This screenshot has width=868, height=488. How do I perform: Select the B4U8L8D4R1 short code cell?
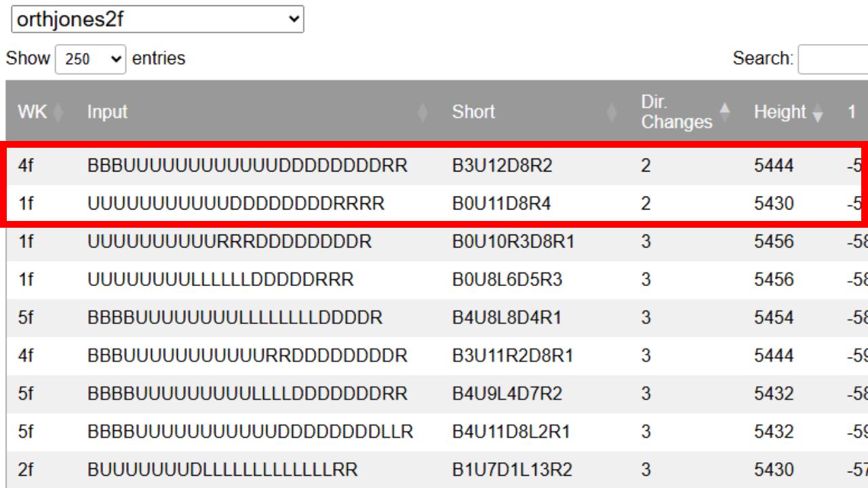click(507, 317)
